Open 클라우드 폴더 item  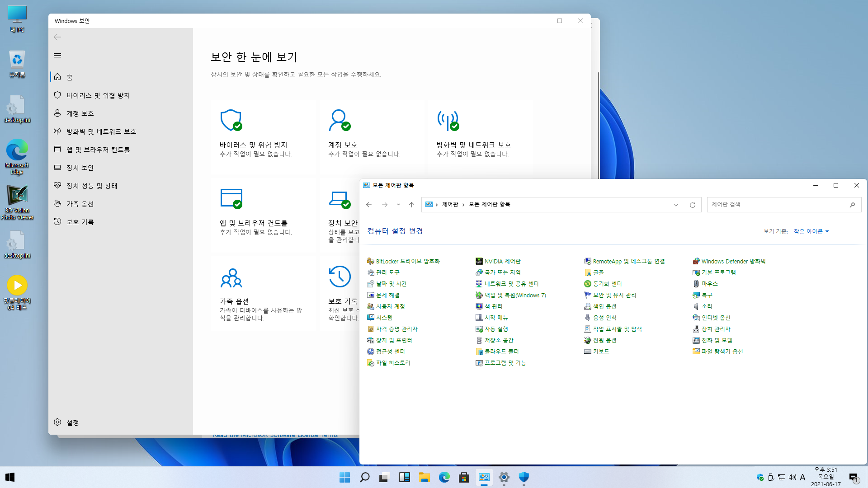[497, 352]
